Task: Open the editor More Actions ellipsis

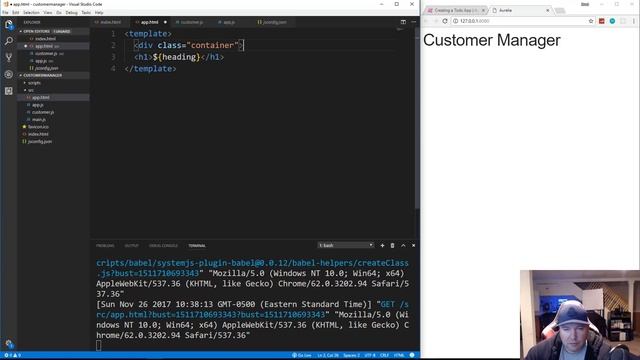Action: point(413,22)
